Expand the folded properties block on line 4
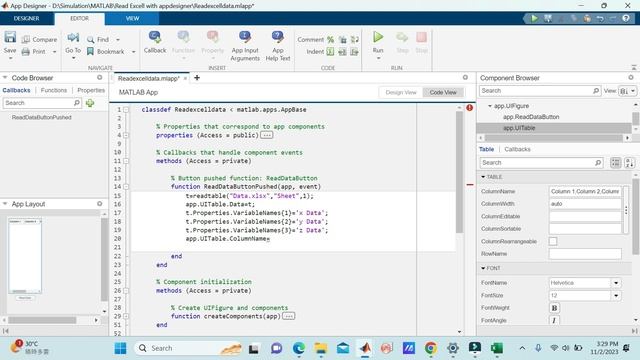Screen dimensions: 640x360 tap(126, 136)
